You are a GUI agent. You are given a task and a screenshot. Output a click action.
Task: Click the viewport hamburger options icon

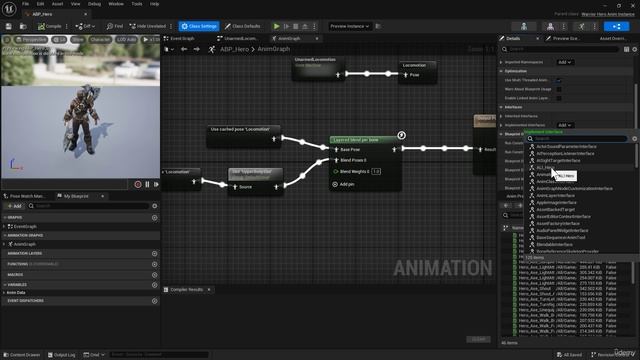tap(7, 40)
